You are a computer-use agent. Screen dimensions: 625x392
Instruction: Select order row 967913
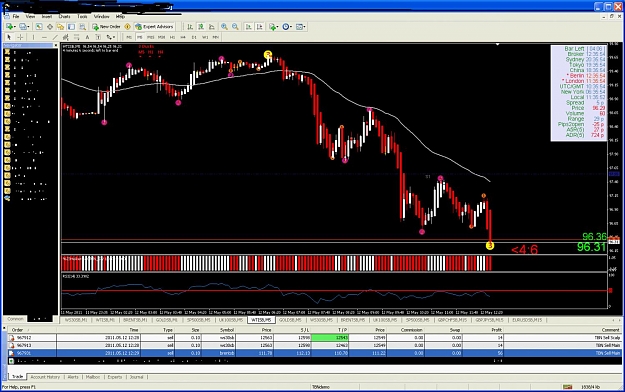click(314, 345)
